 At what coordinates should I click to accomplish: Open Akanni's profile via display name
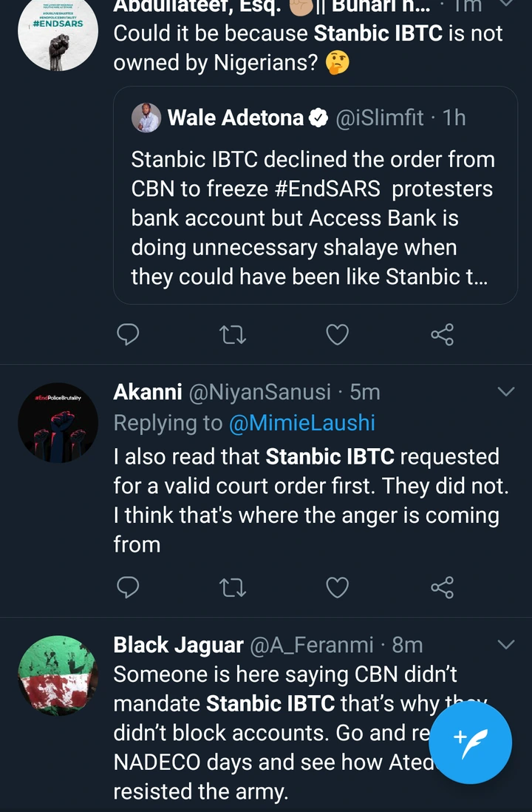tap(148, 392)
